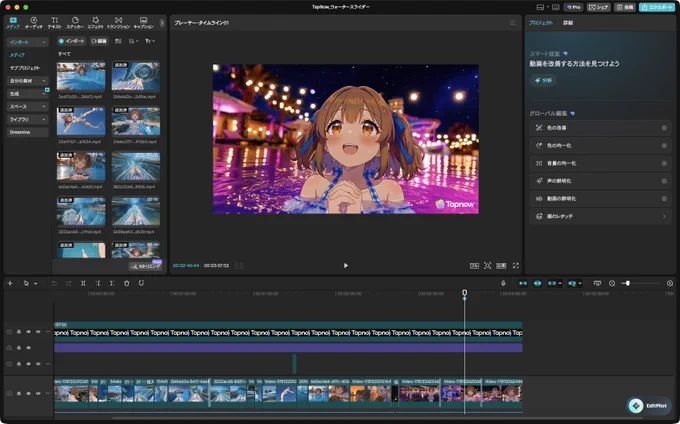680x424 pixels.
Task: Open the media sort dropdown
Action: pyautogui.click(x=133, y=41)
